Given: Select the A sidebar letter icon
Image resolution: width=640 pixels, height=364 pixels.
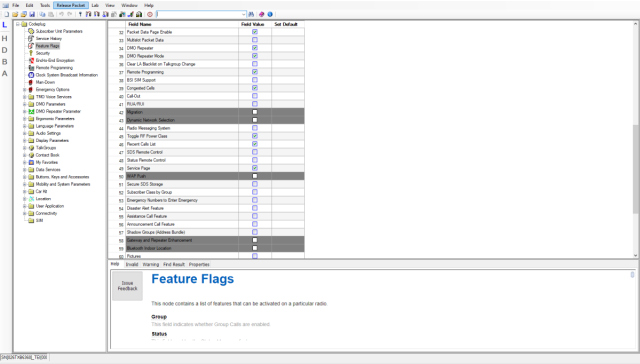Looking at the screenshot, I should click(x=4, y=73).
